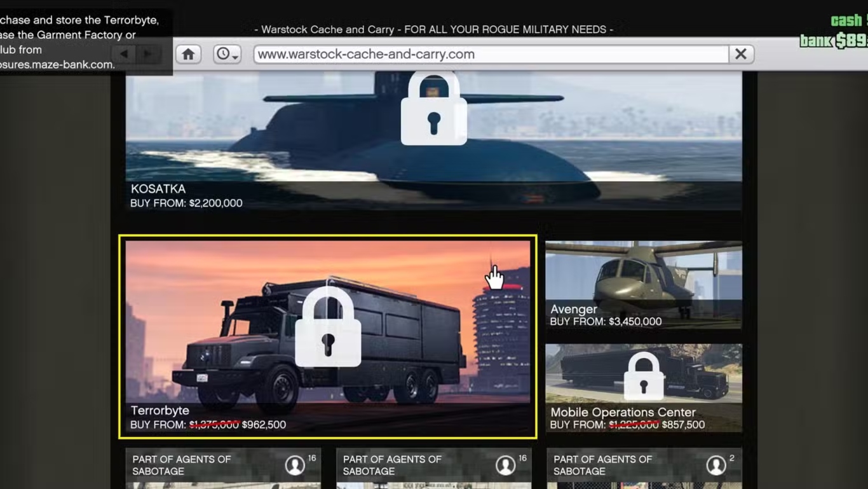
Task: Click the browser forward arrow
Action: pyautogui.click(x=148, y=54)
